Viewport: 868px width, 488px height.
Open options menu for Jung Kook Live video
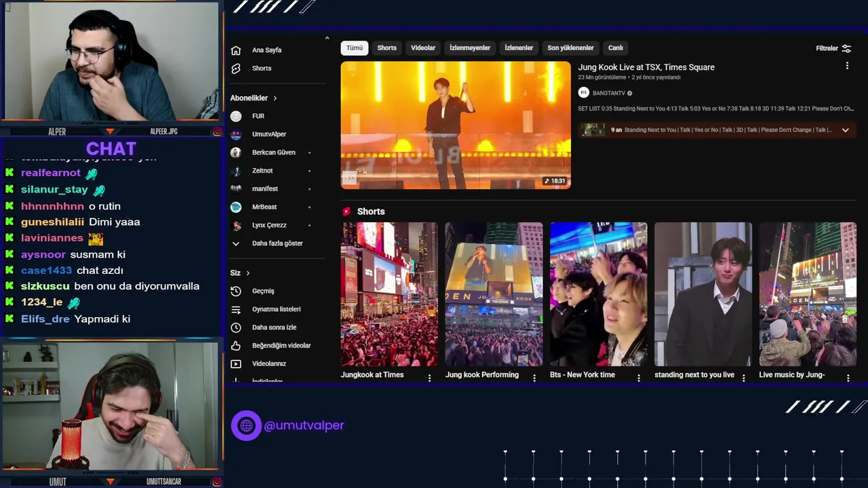pos(847,66)
